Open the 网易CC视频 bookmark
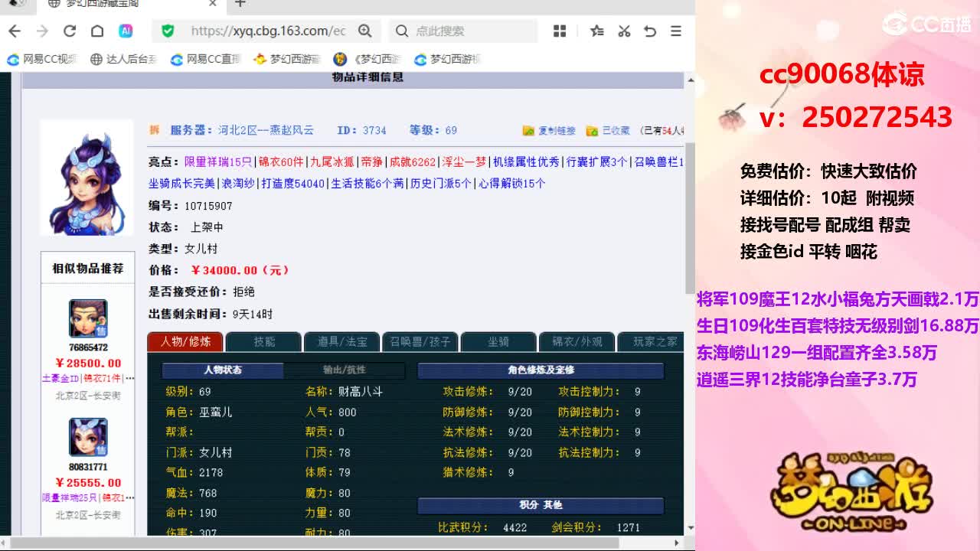Screen dimensions: 980x551 42,59
